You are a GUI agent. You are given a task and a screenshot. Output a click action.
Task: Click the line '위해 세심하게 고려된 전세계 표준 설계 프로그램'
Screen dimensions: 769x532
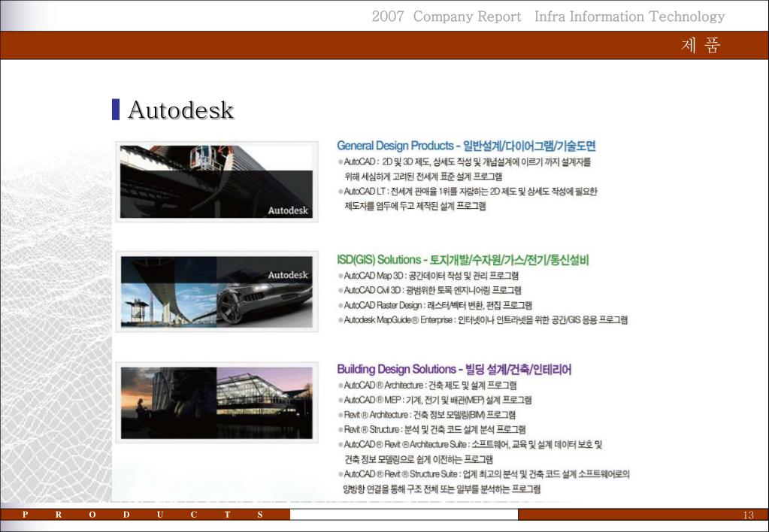click(423, 177)
